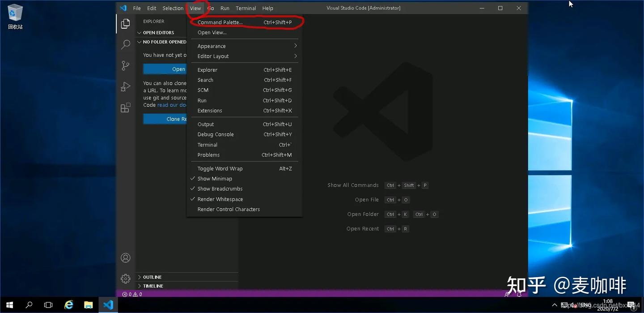This screenshot has width=644, height=313.
Task: Choose Explorer from the View menu
Action: [244, 70]
